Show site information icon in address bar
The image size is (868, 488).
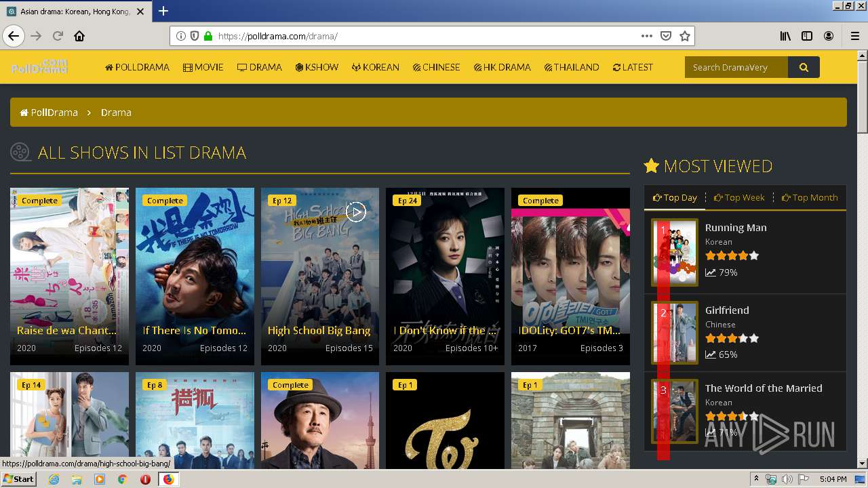point(181,36)
